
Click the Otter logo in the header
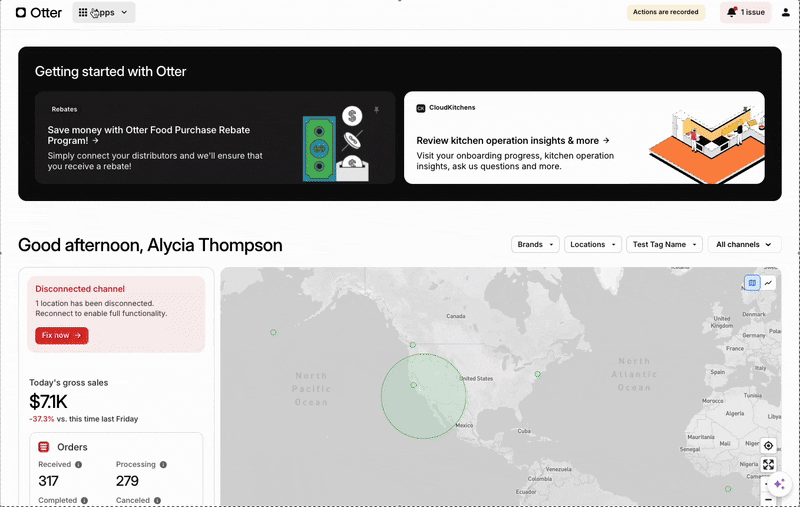click(39, 13)
